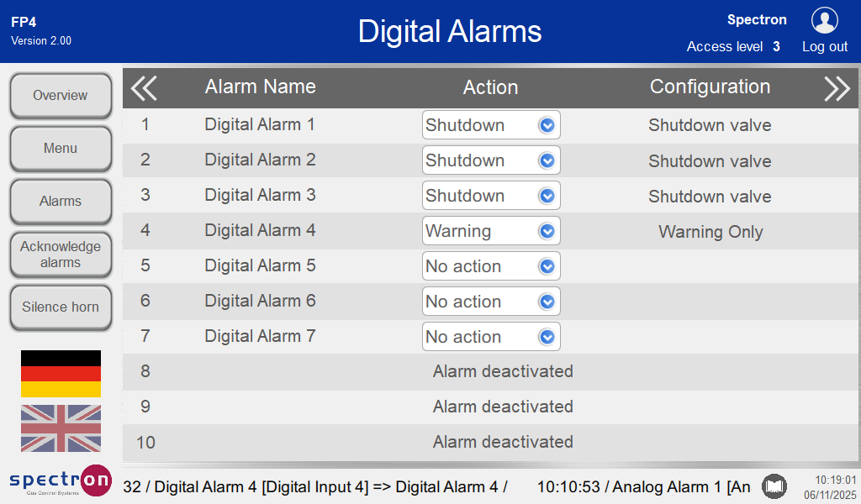Change Digital Alarm 4 Warning action

point(491,231)
